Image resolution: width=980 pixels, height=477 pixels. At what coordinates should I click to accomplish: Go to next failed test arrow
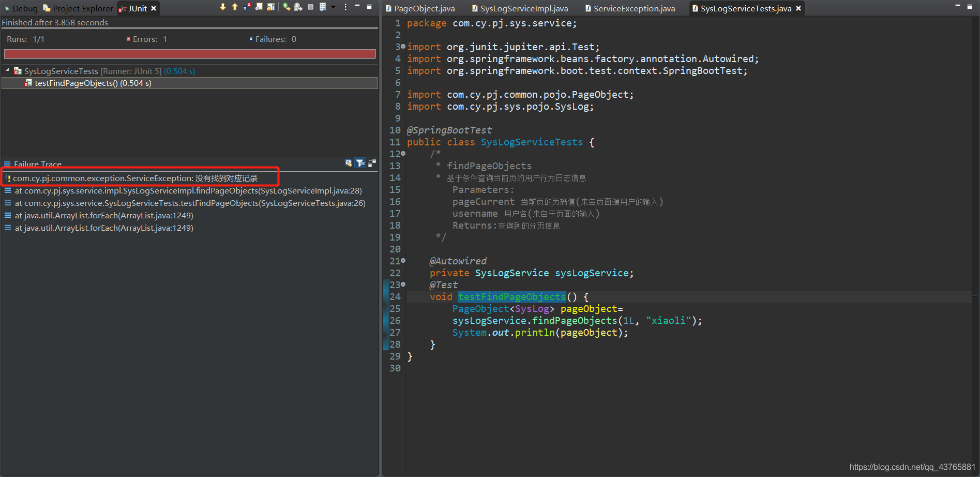point(223,7)
